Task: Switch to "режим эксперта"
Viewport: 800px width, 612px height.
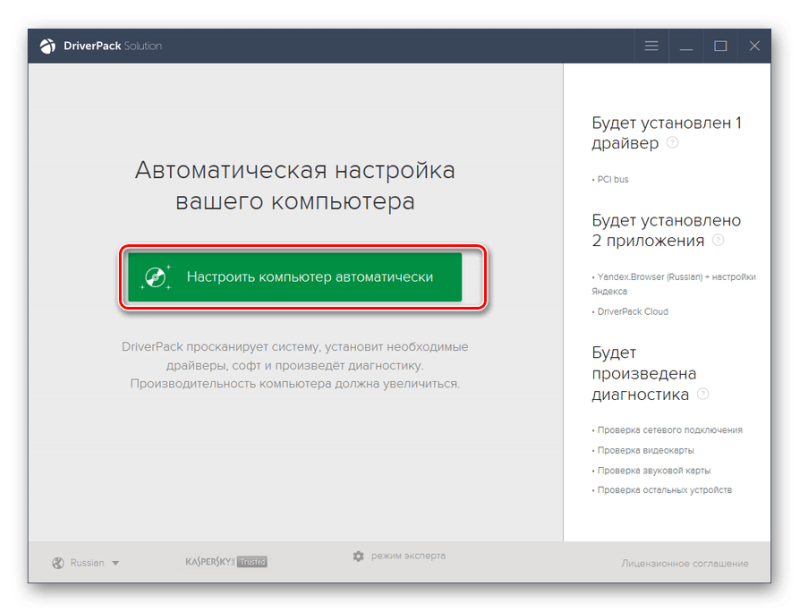Action: (x=408, y=556)
